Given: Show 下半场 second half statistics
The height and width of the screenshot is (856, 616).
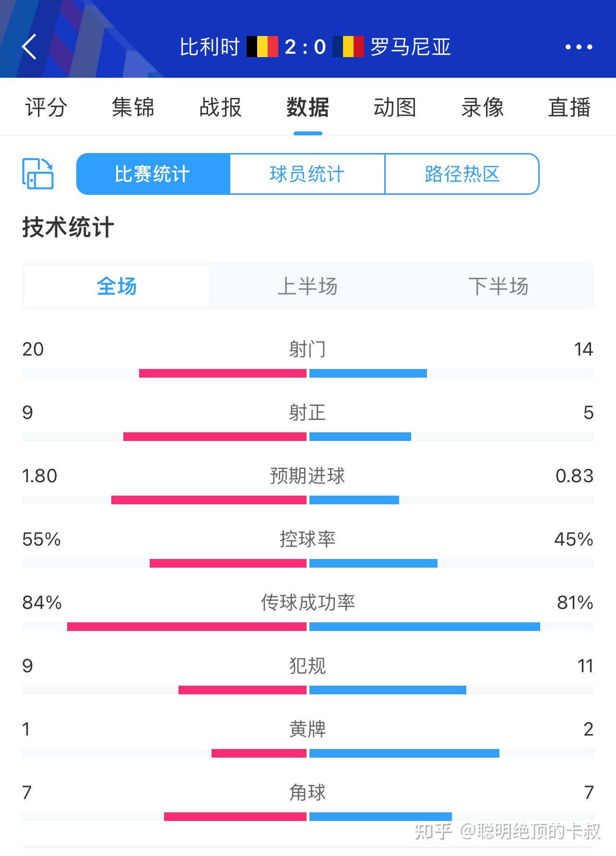Looking at the screenshot, I should 498,286.
